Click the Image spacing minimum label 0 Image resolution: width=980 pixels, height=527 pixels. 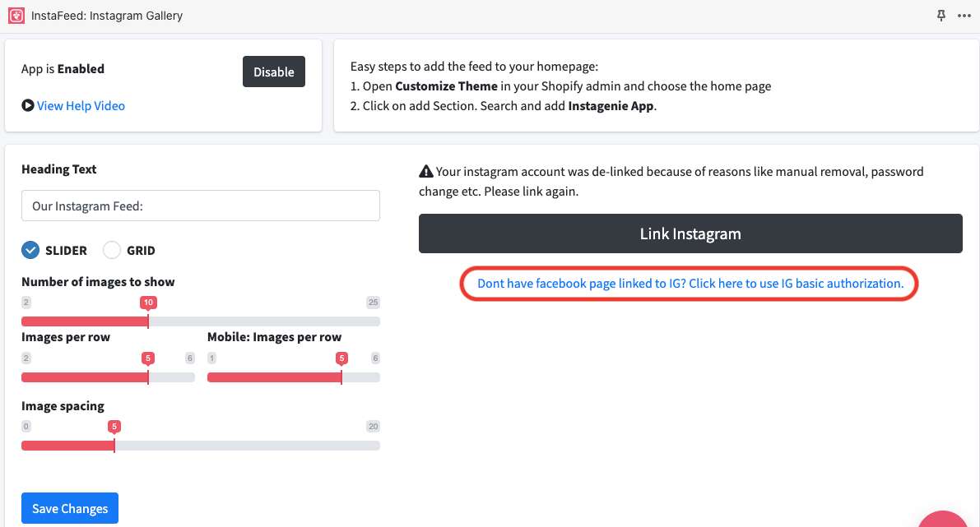[x=26, y=426]
